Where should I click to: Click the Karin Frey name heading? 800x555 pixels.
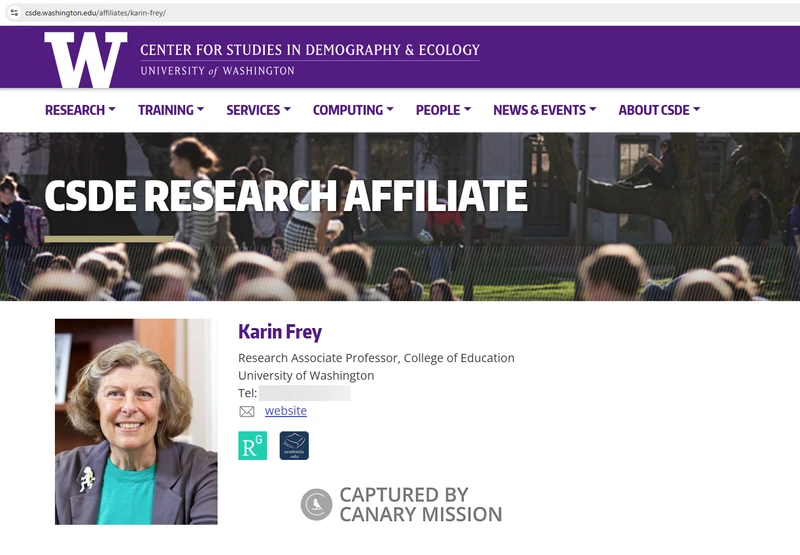pyautogui.click(x=280, y=332)
